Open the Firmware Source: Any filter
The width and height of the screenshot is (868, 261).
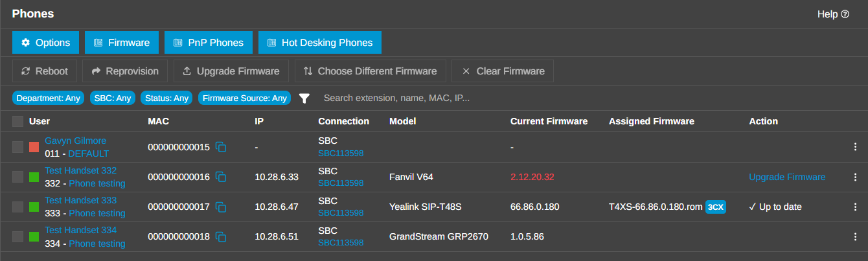coord(244,98)
